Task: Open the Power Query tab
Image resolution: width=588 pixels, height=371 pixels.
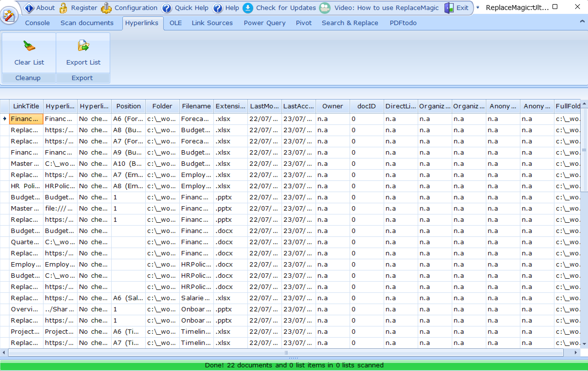Action: [x=264, y=23]
